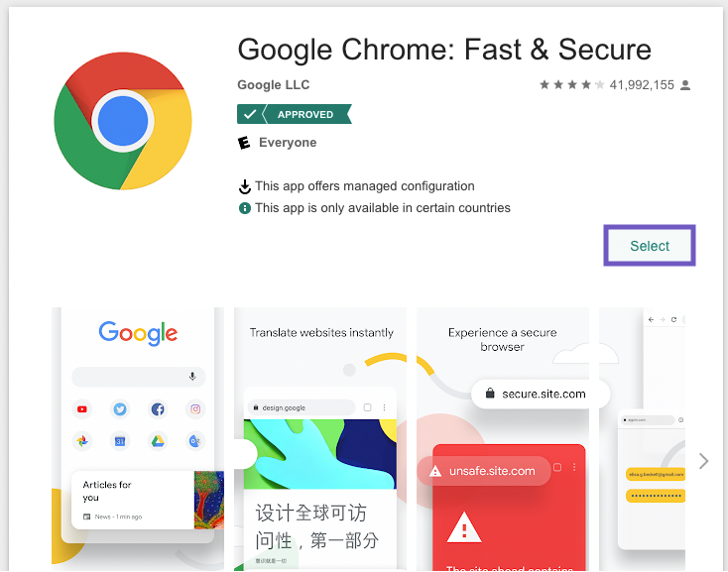Click the managed configuration download icon
The image size is (728, 572).
(x=245, y=186)
